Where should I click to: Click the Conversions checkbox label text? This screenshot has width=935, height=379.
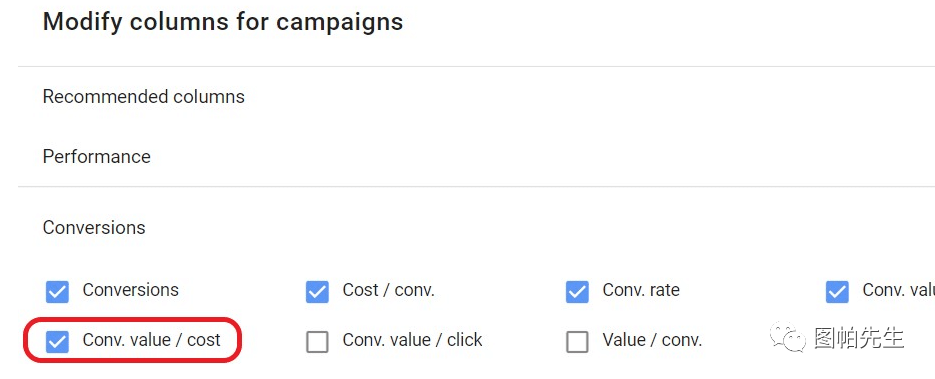click(131, 290)
